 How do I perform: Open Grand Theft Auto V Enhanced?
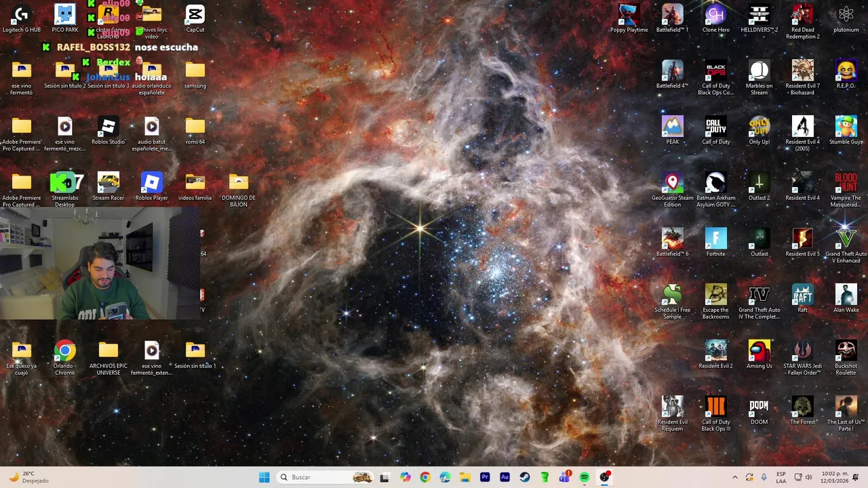click(x=846, y=246)
